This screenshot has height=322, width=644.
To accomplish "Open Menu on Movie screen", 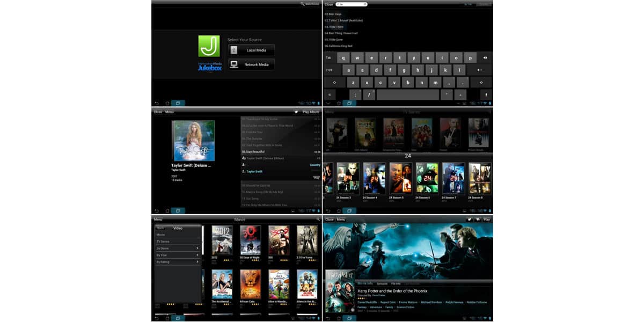I will point(158,219).
